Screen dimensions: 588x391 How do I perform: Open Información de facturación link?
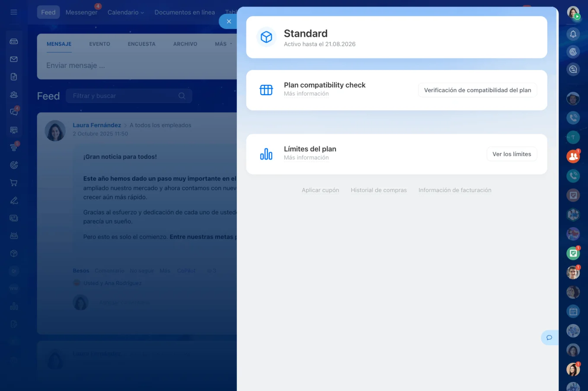455,190
